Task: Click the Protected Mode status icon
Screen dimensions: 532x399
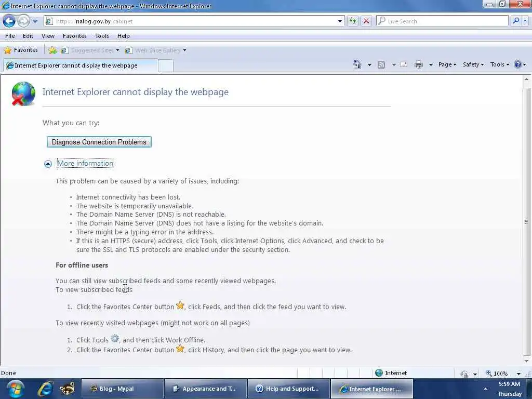Action: click(464, 374)
